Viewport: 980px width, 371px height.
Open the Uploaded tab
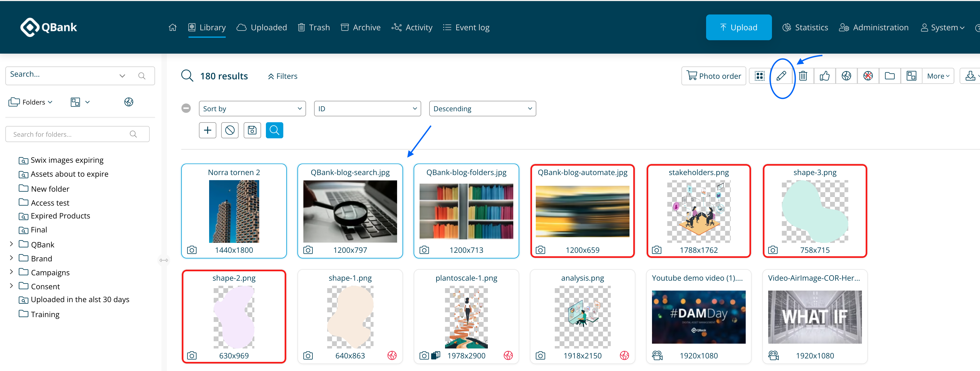coord(262,27)
